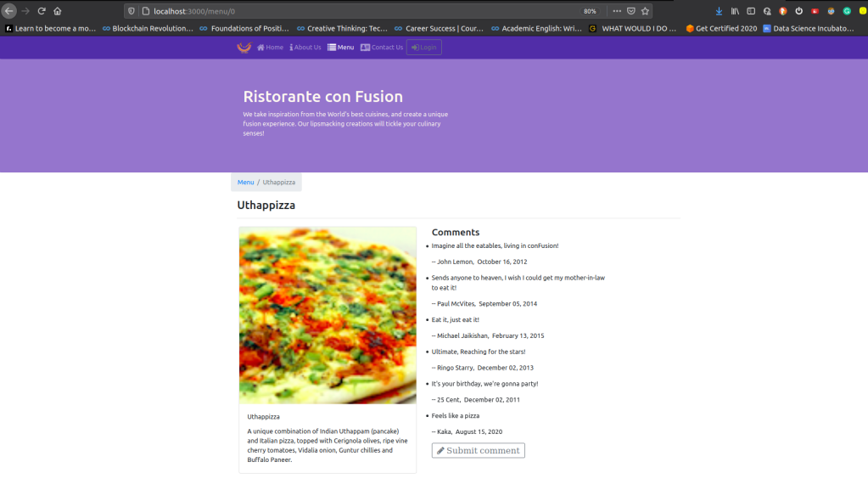Open page actions three-dot menu
Viewport: 868px width, 479px height.
(x=616, y=11)
